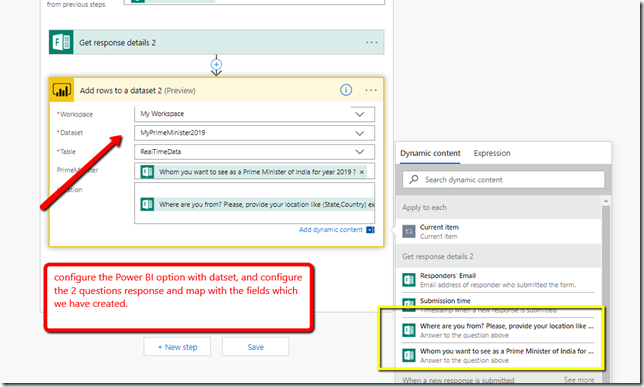Click the Add rows to a dataset 2 title
Screen dimensions: 644x387
point(138,90)
